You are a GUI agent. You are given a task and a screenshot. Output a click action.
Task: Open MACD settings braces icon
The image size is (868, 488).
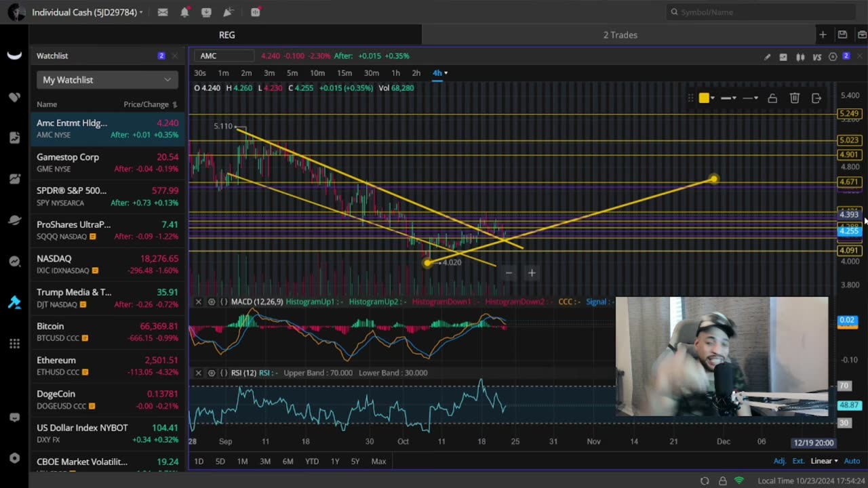click(224, 302)
